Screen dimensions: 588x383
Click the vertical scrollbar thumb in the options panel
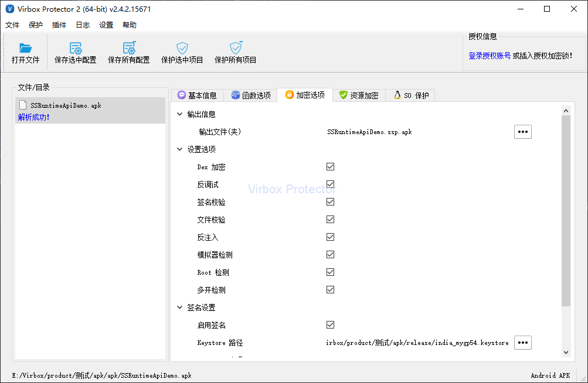pos(566,211)
